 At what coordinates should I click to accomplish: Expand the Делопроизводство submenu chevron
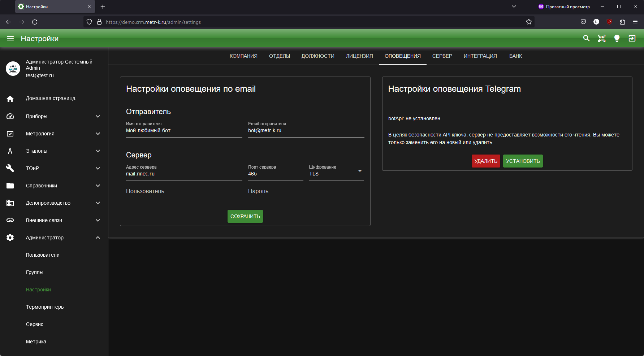pyautogui.click(x=98, y=203)
